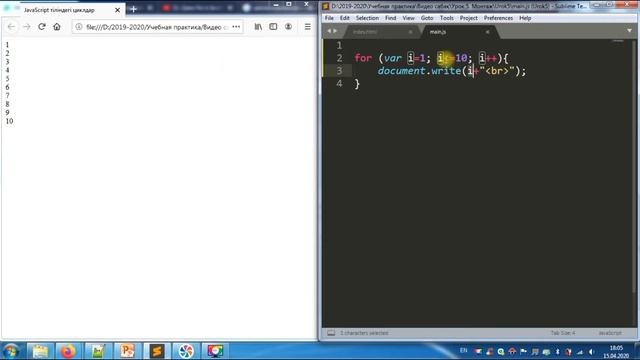The image size is (640, 360).
Task: Reload the page in Firefox
Action: [42, 27]
